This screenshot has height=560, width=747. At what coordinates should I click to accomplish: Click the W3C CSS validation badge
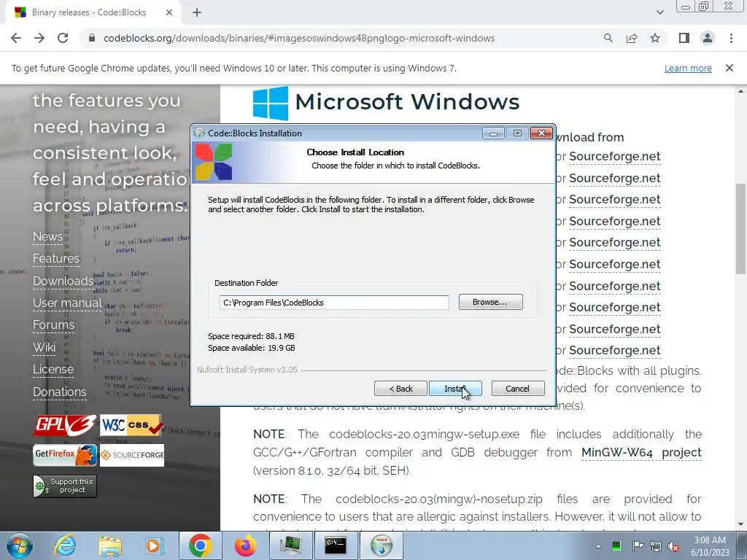[x=131, y=425]
